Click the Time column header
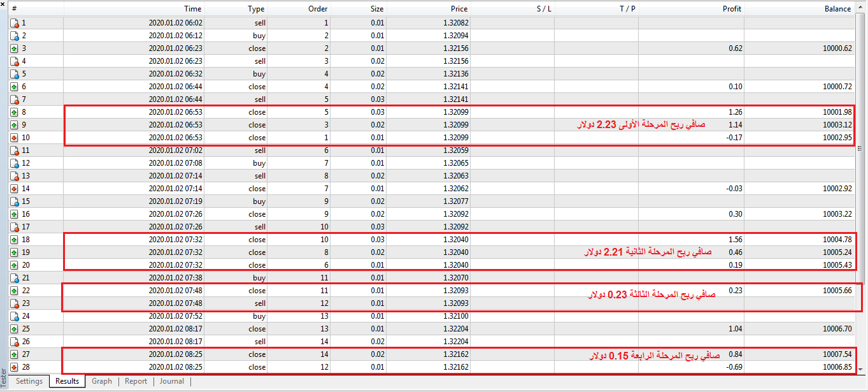 pos(192,9)
